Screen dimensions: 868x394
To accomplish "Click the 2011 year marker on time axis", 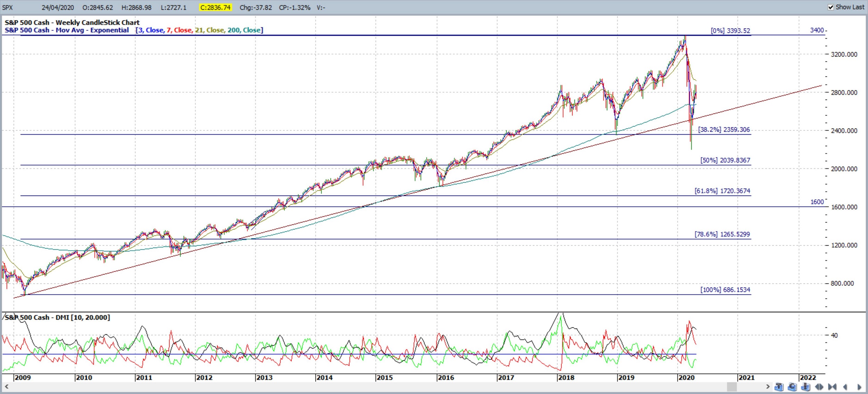I will click(x=144, y=378).
